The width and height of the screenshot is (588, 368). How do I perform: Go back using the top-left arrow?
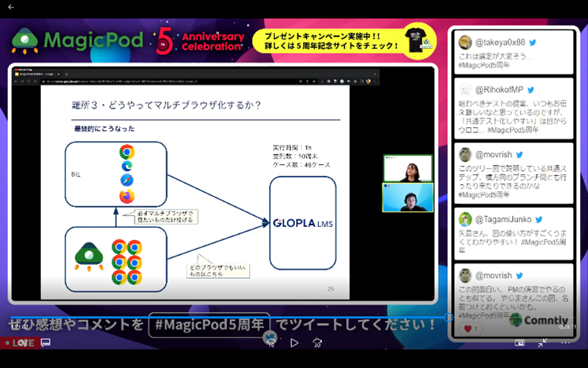[11, 7]
